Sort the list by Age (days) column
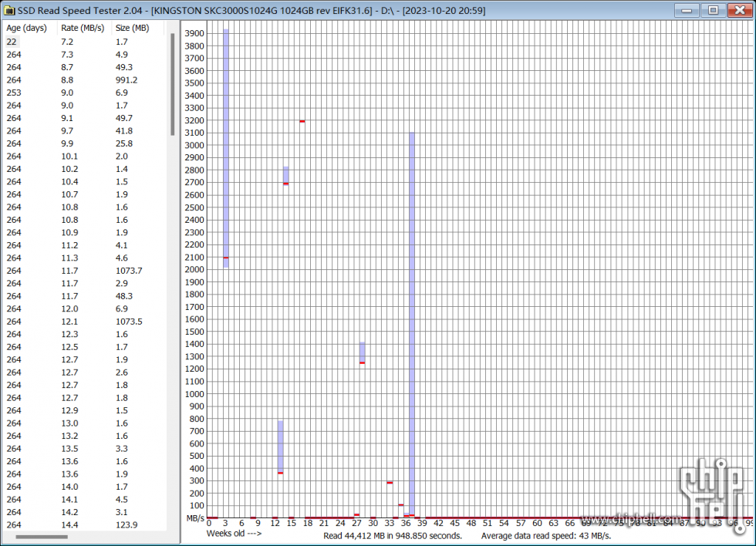Viewport: 756px width, 546px height. 26,28
